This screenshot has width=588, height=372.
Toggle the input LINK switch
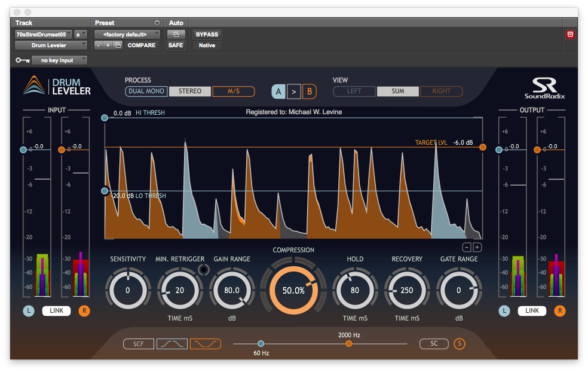pos(56,311)
